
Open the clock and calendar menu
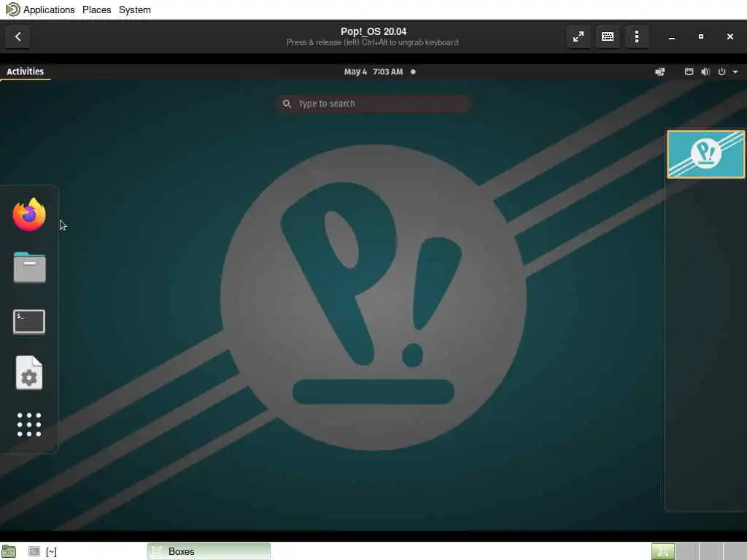(379, 72)
